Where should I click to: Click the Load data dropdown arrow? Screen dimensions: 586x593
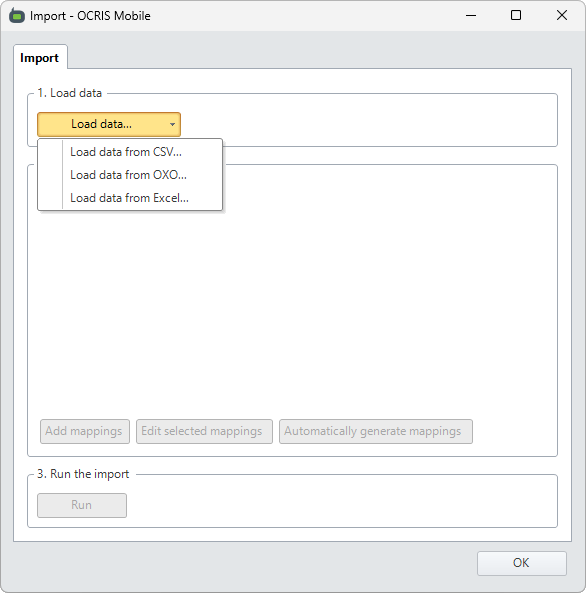[x=172, y=124]
